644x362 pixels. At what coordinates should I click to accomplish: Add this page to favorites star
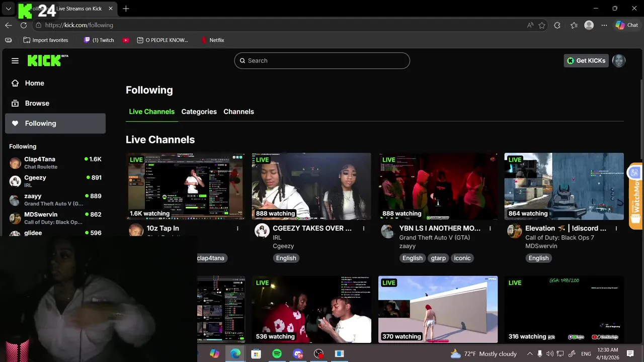point(542,25)
